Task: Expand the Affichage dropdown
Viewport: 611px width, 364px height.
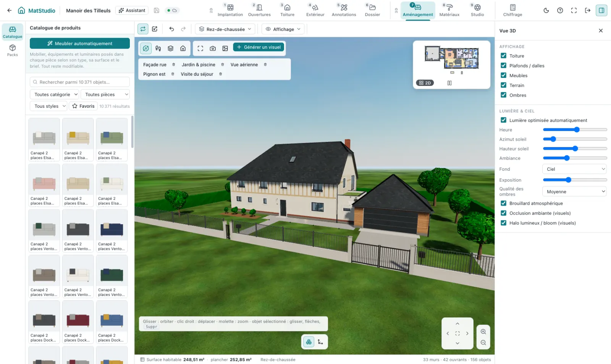Action: coord(283,29)
